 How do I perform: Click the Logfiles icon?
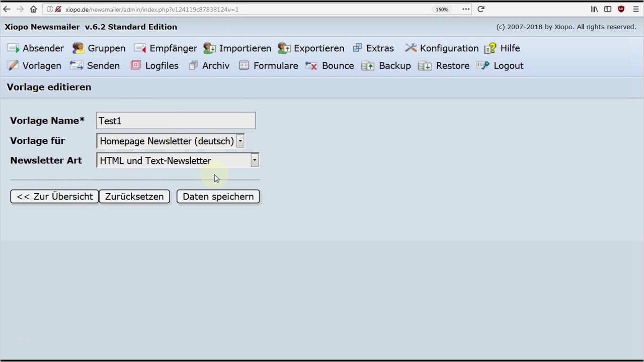pos(136,65)
